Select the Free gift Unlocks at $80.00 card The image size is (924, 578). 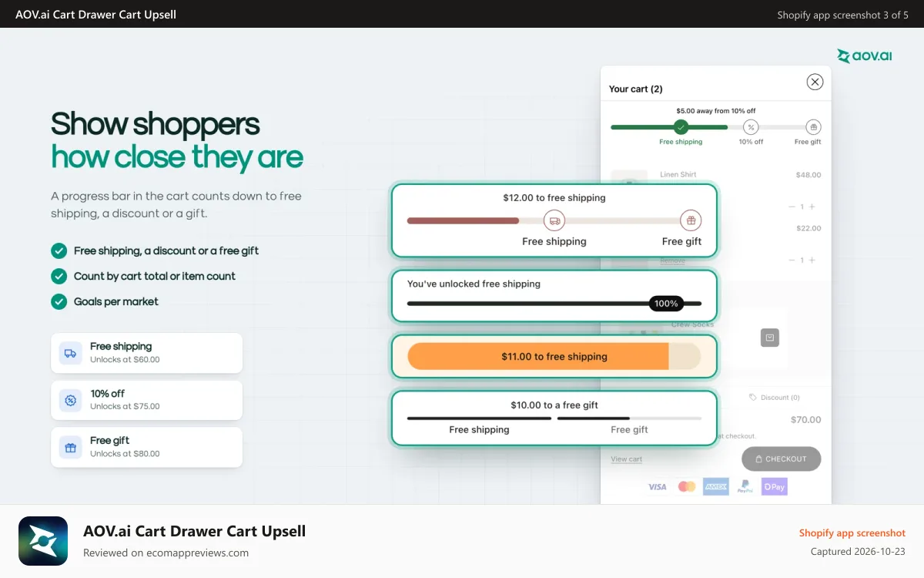click(x=146, y=447)
